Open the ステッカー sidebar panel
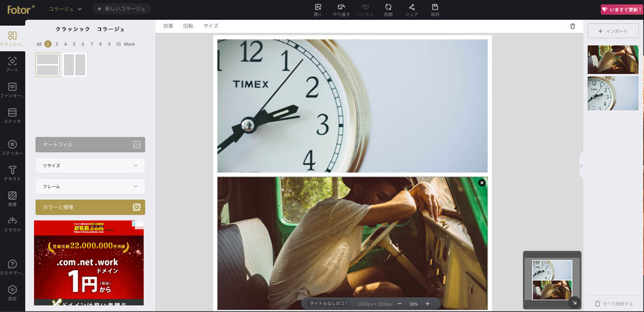 pos(12,148)
